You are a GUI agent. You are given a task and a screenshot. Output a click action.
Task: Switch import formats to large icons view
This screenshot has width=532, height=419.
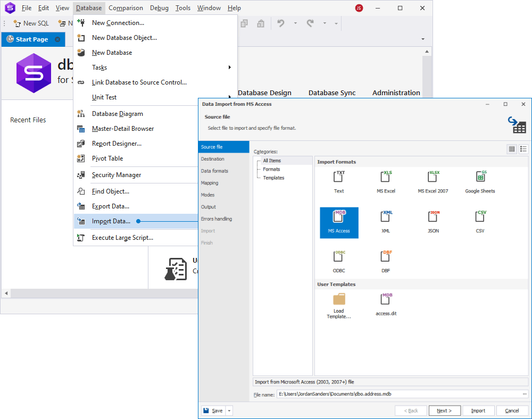point(512,149)
